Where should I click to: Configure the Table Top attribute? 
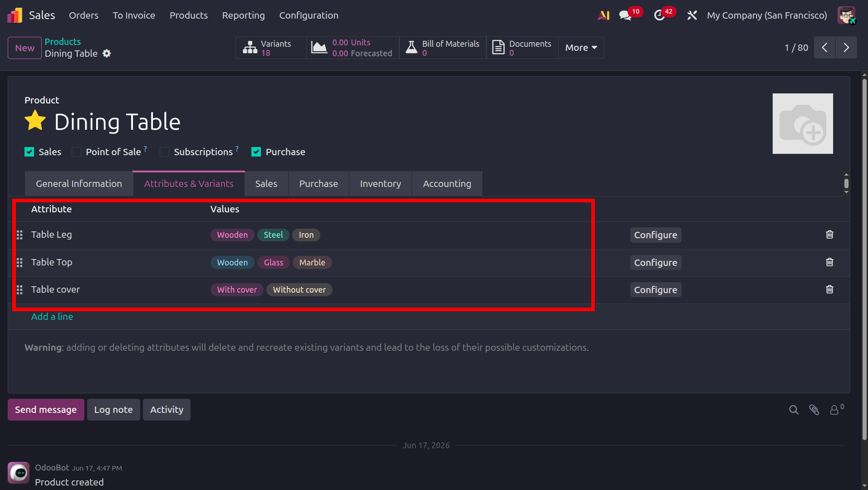tap(656, 263)
